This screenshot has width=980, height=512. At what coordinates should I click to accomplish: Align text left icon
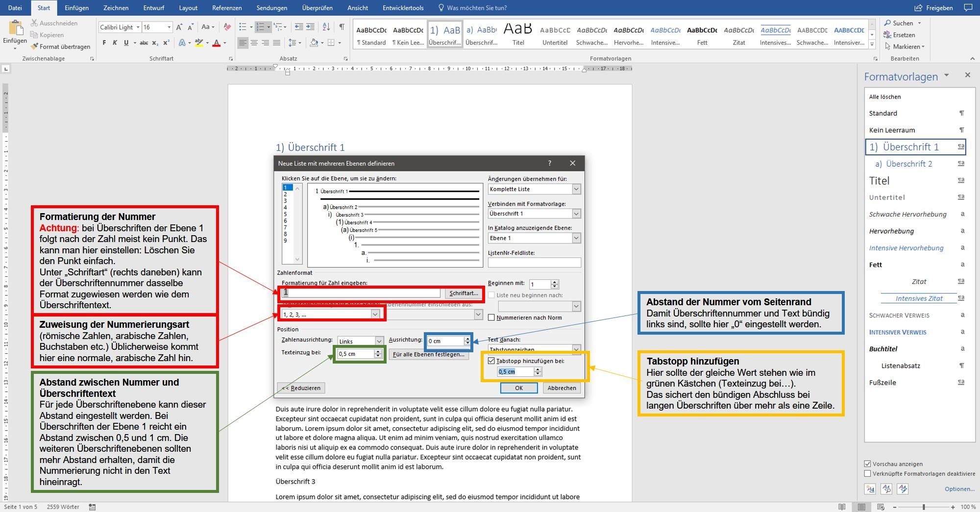point(243,43)
